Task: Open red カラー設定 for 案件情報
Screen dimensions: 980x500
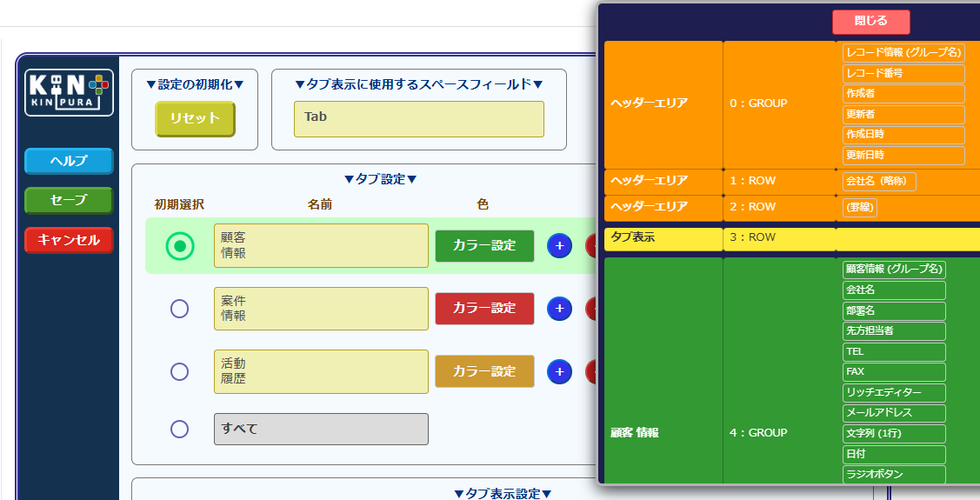Action: click(x=484, y=308)
